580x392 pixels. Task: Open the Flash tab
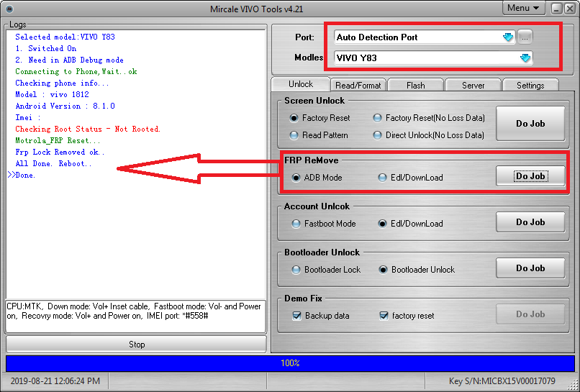pos(415,86)
